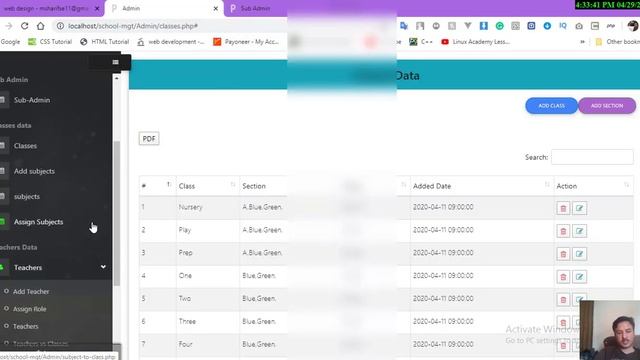Sort table by Added Date column

[482, 186]
